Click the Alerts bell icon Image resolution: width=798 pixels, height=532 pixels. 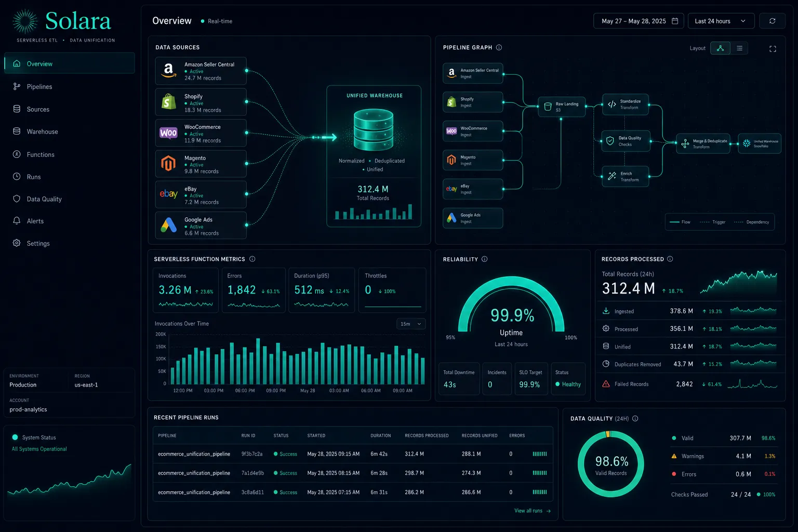(x=17, y=221)
